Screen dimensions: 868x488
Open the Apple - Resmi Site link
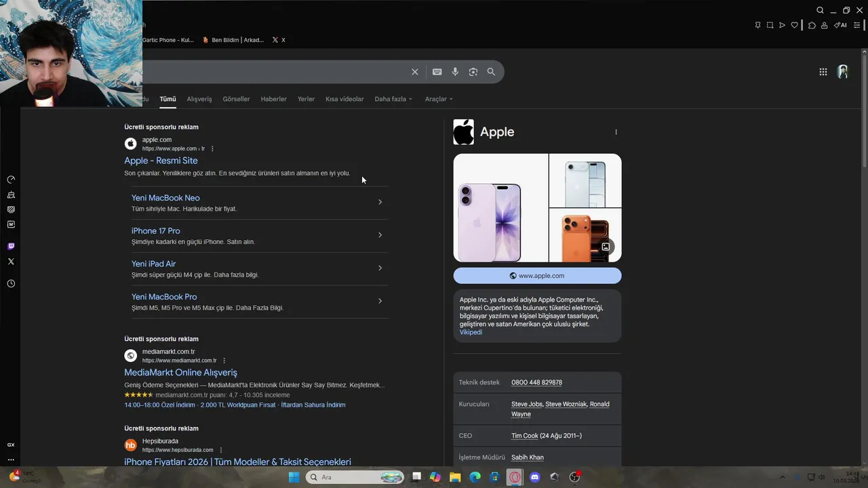tap(161, 161)
